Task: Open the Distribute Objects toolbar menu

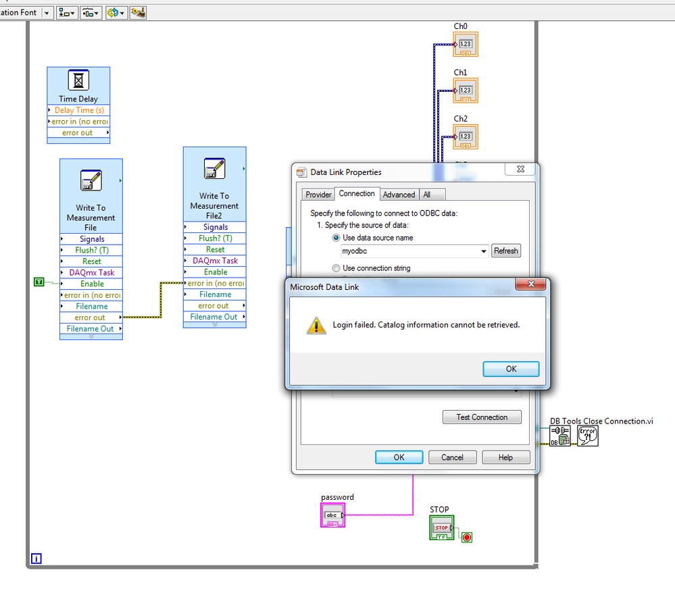Action: [x=91, y=13]
